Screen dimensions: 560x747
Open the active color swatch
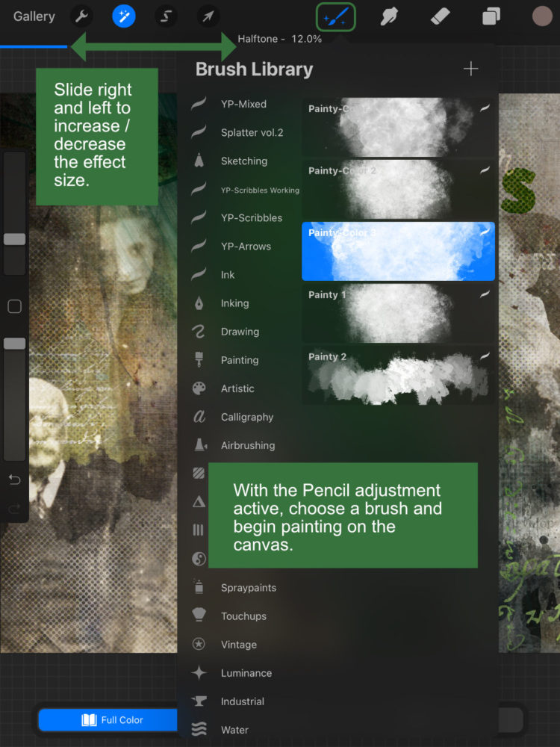(x=542, y=16)
